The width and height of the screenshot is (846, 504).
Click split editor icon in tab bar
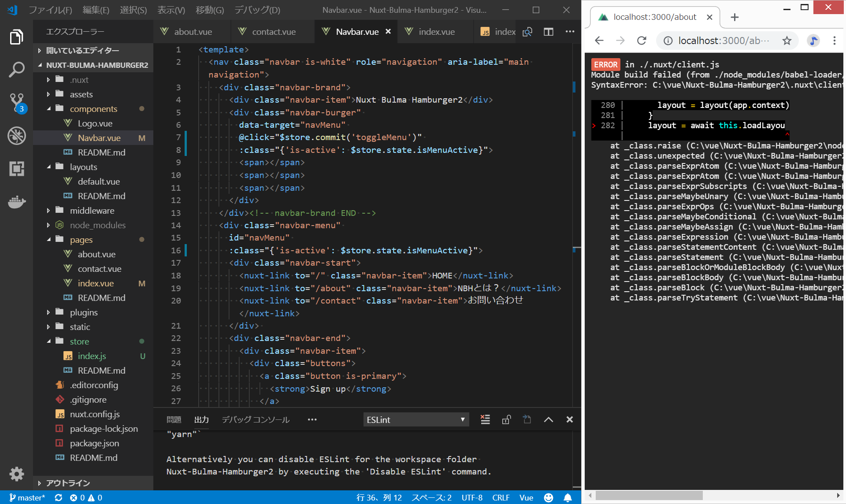coord(548,32)
